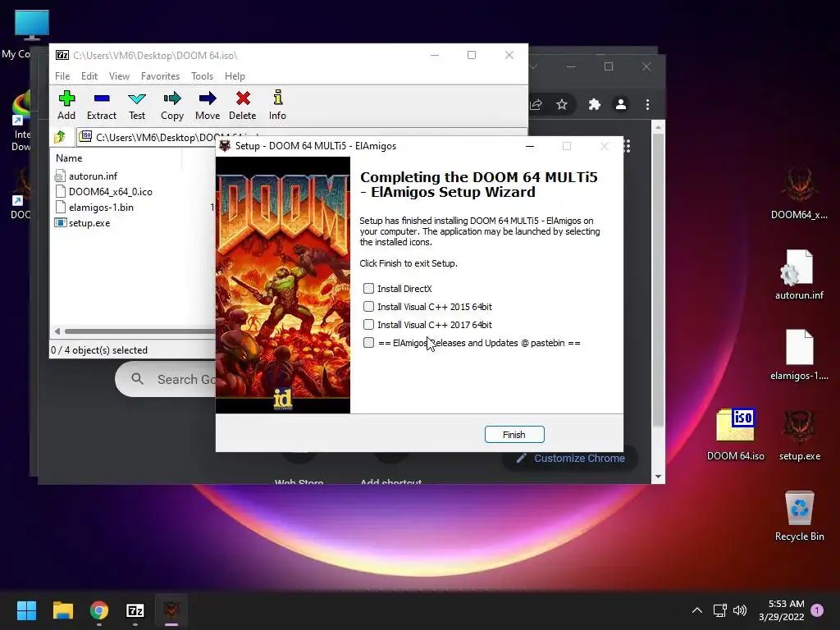Select DOOM64_x... desktop icon
This screenshot has height=630, width=840.
coord(799,193)
